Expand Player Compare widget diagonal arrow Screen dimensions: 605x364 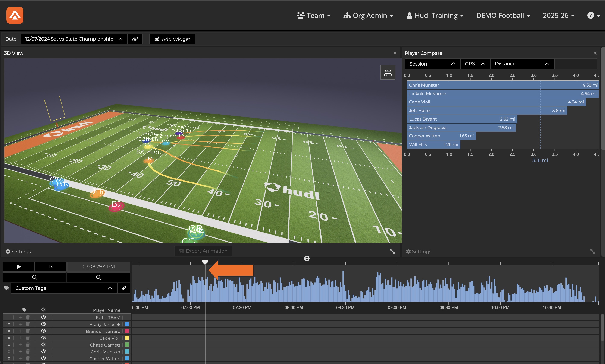pyautogui.click(x=592, y=251)
